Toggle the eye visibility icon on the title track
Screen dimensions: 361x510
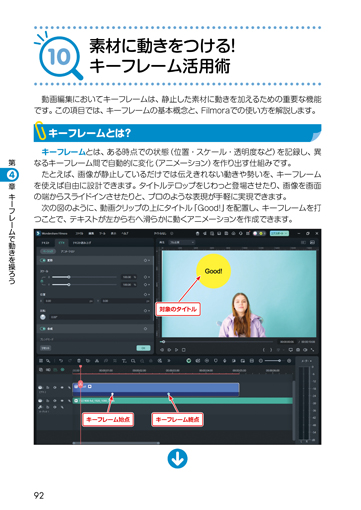tap(55, 387)
